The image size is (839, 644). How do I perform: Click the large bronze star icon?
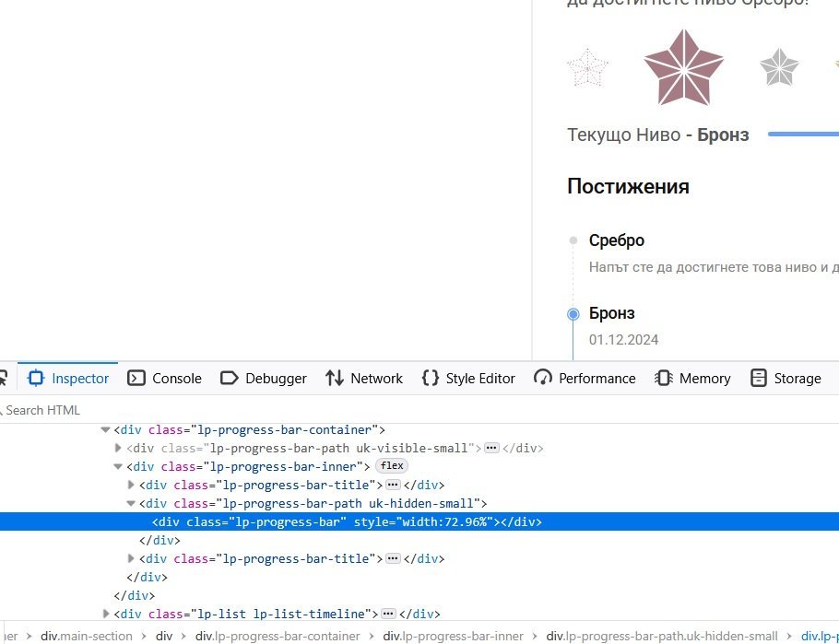coord(683,67)
